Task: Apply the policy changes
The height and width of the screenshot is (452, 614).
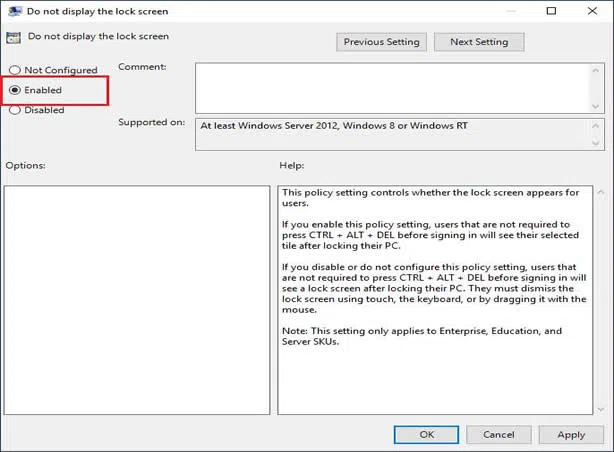Action: 571,434
